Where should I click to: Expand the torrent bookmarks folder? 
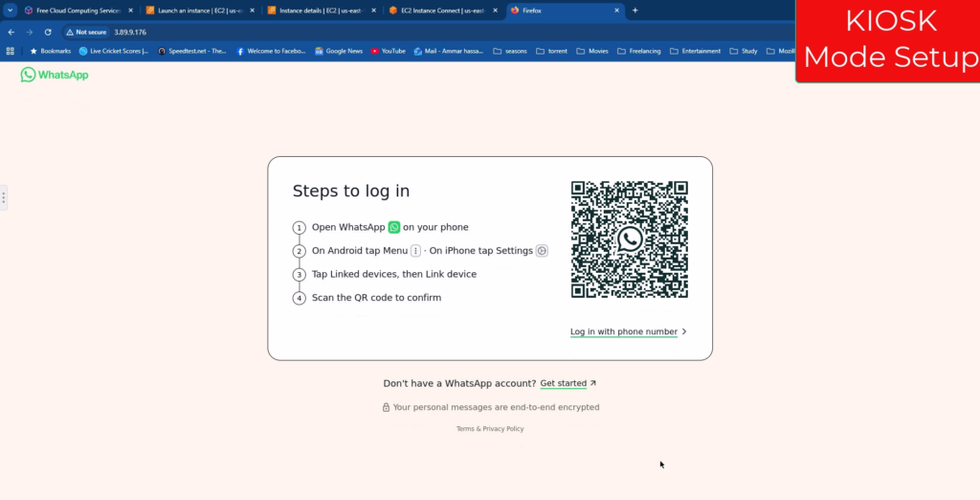coord(551,51)
